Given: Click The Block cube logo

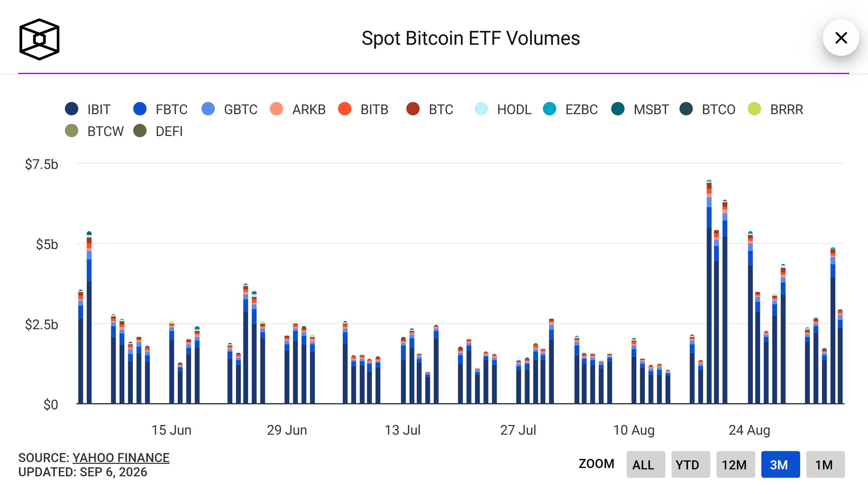Looking at the screenshot, I should [39, 39].
